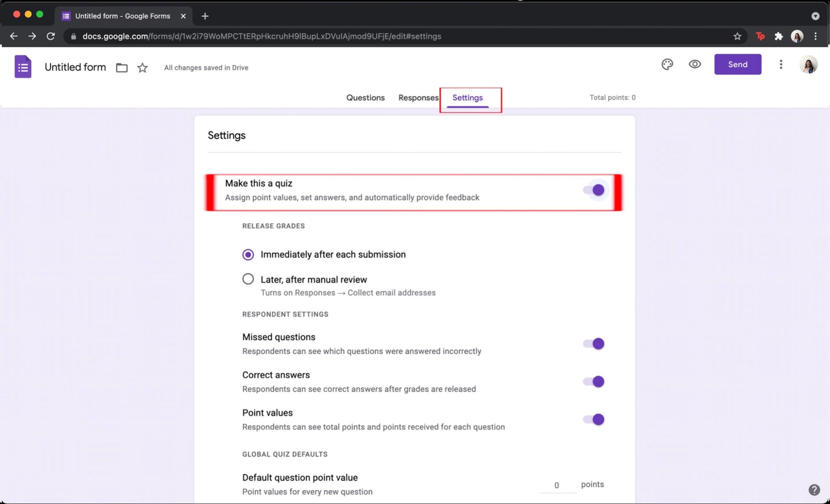The width and height of the screenshot is (830, 504).
Task: Rename the form title Untitled form
Action: 75,67
